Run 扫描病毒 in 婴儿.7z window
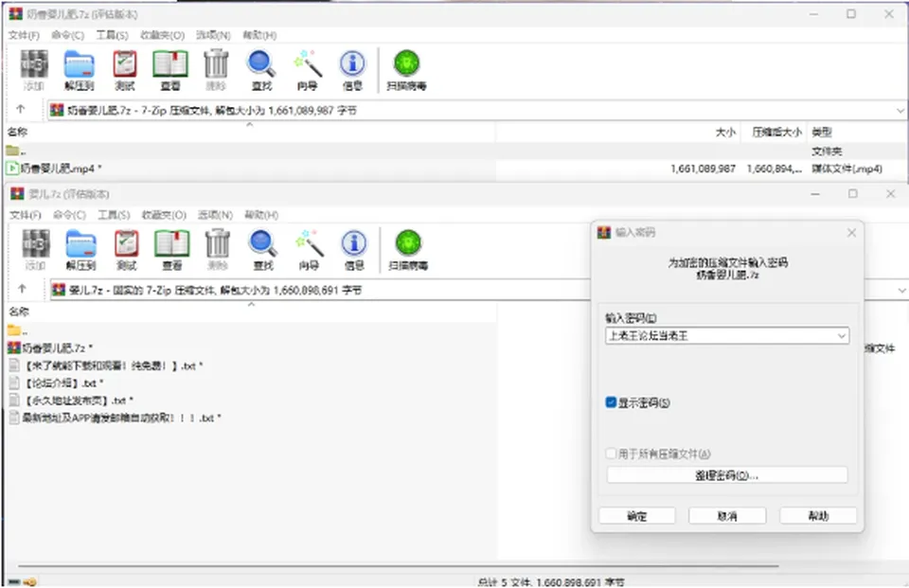 click(x=408, y=250)
